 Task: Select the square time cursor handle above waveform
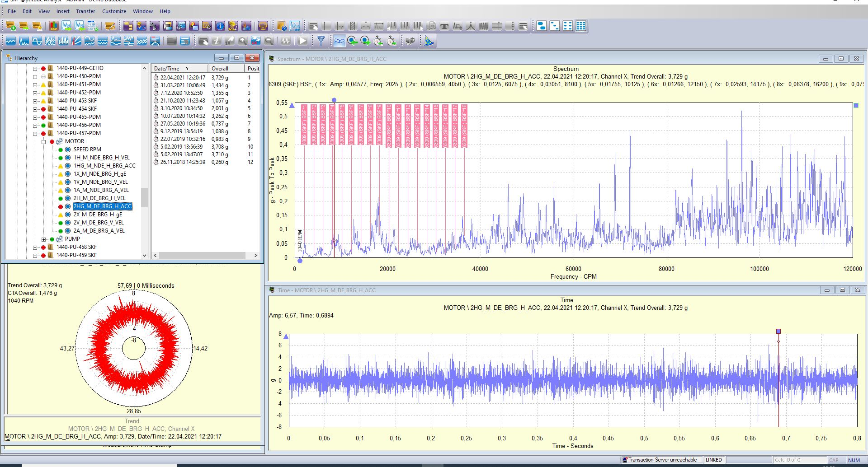click(x=778, y=332)
